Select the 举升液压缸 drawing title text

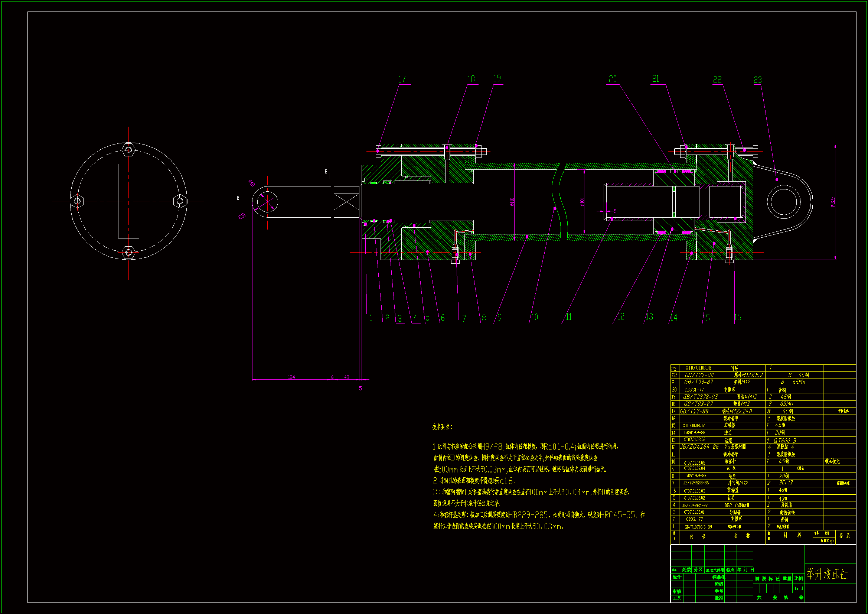[827, 574]
